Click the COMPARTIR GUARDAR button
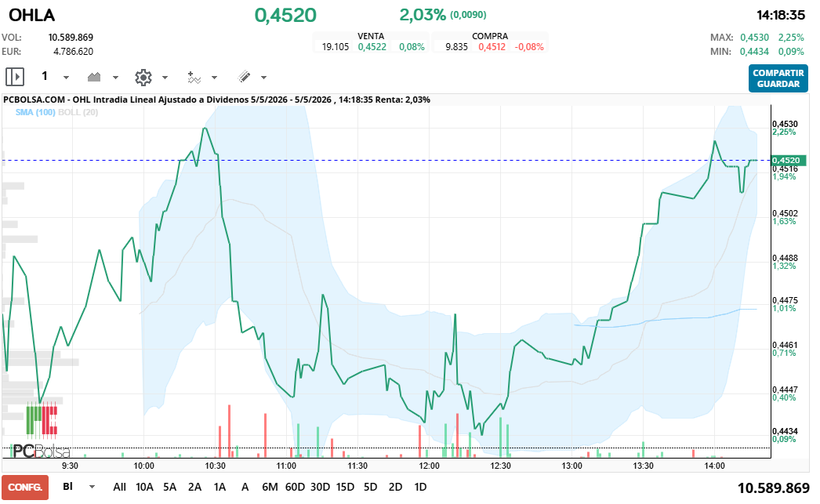The width and height of the screenshot is (820, 504). (x=778, y=78)
